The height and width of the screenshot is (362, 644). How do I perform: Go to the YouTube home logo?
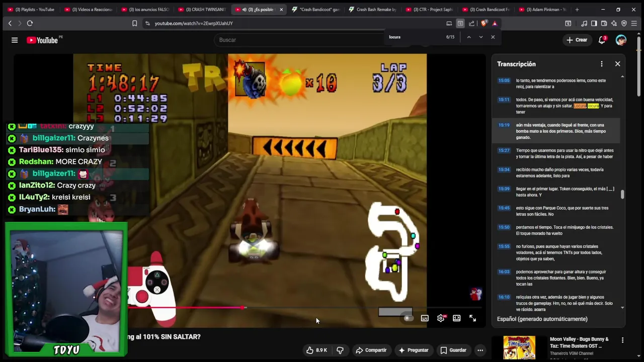pos(42,40)
